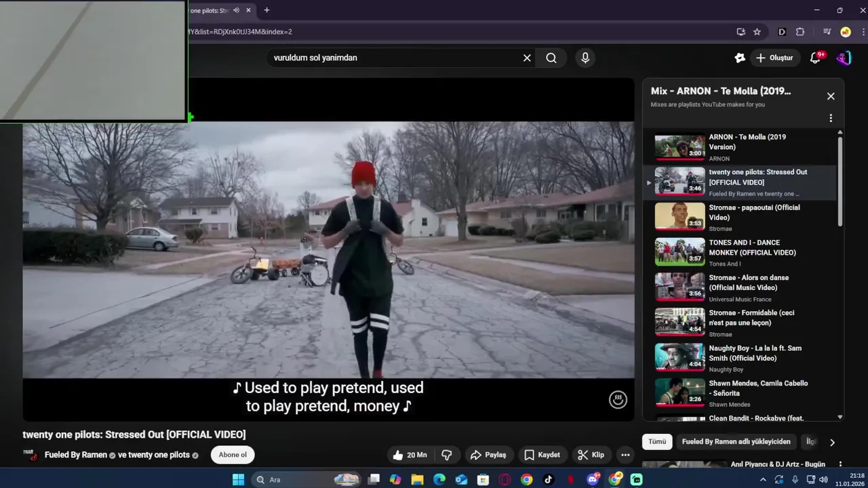This screenshot has height=488, width=868.
Task: Dislike the Stressed Out video
Action: tap(447, 455)
